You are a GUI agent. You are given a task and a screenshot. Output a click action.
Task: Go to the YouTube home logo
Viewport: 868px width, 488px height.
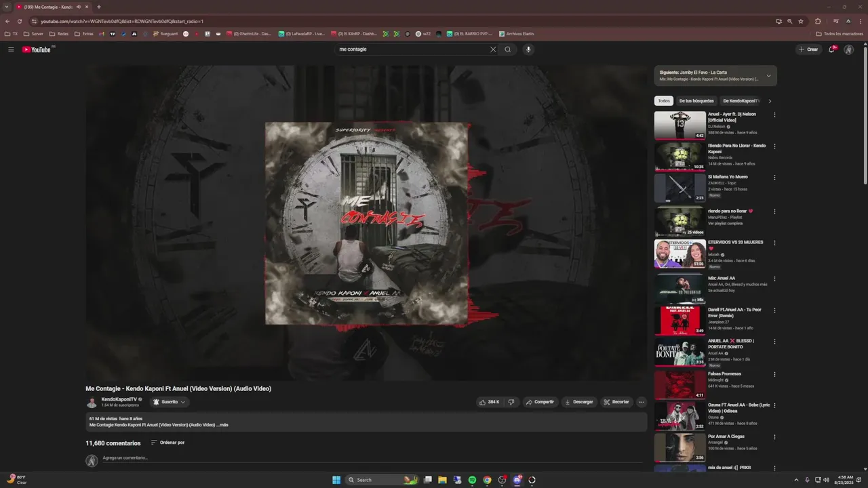37,49
